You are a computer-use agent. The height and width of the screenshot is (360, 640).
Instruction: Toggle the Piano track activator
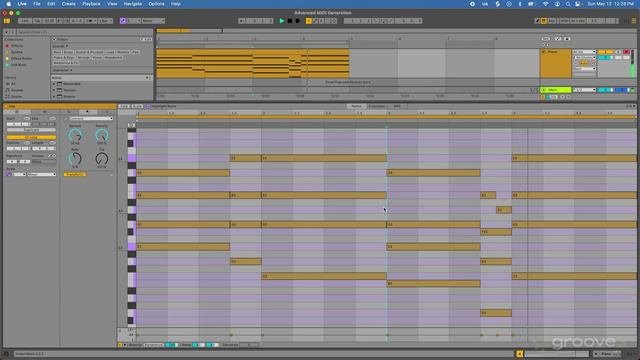click(605, 52)
